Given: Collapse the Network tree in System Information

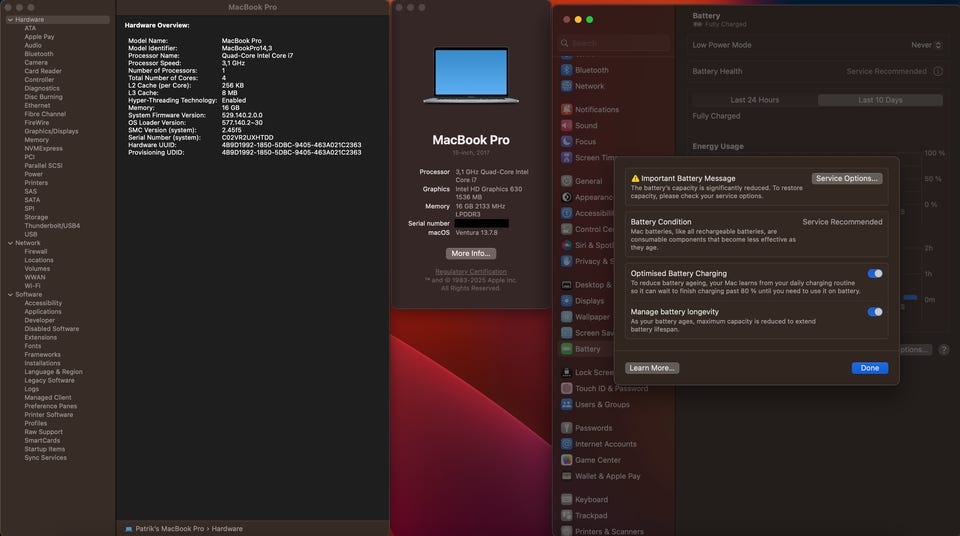Looking at the screenshot, I should click(x=10, y=243).
